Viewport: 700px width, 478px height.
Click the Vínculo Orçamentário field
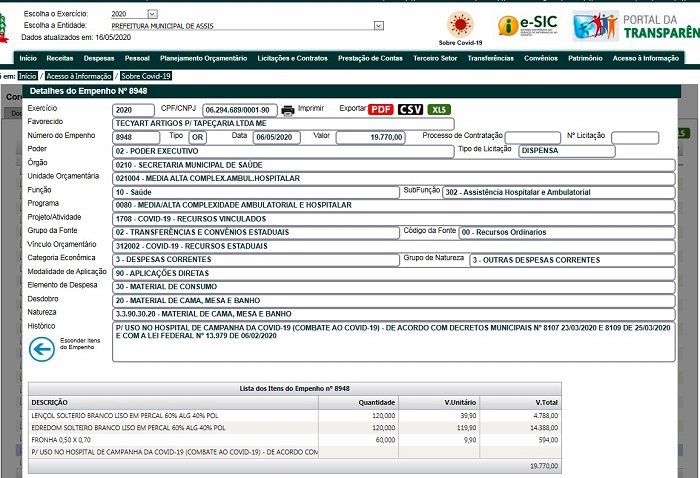394,246
